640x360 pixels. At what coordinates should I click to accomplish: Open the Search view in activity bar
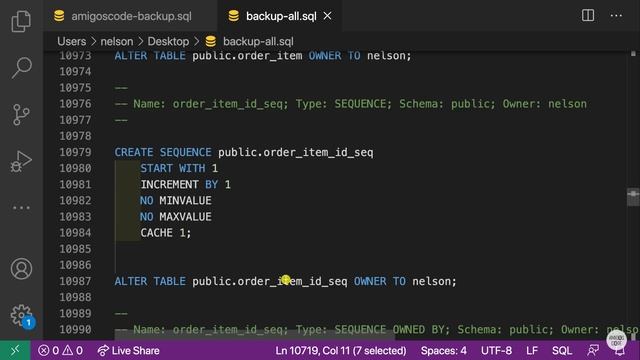pyautogui.click(x=21, y=67)
